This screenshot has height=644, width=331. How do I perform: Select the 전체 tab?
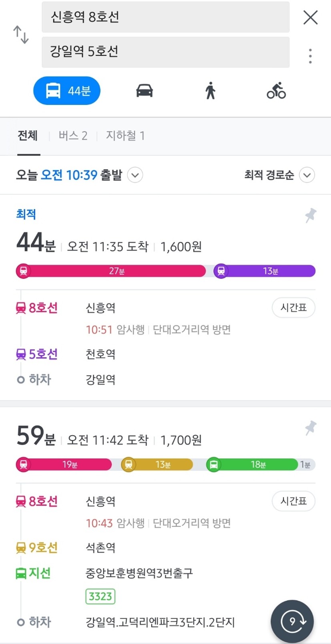point(28,136)
